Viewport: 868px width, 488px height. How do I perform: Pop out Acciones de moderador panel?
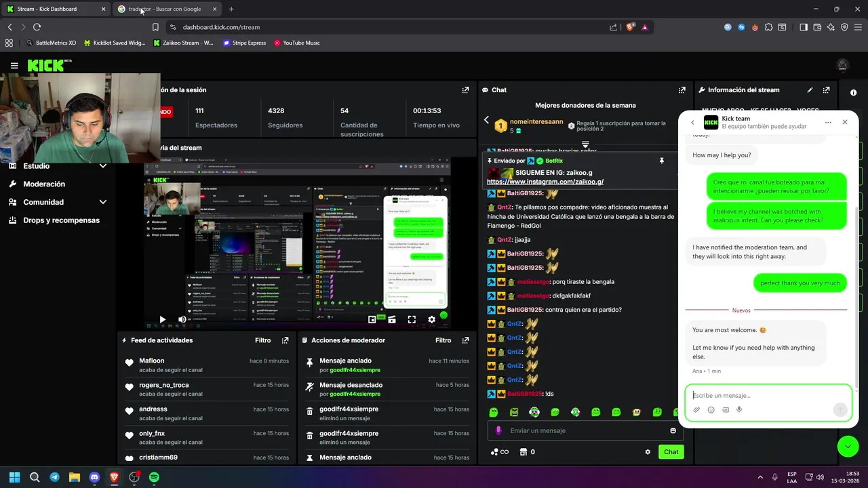tap(465, 340)
